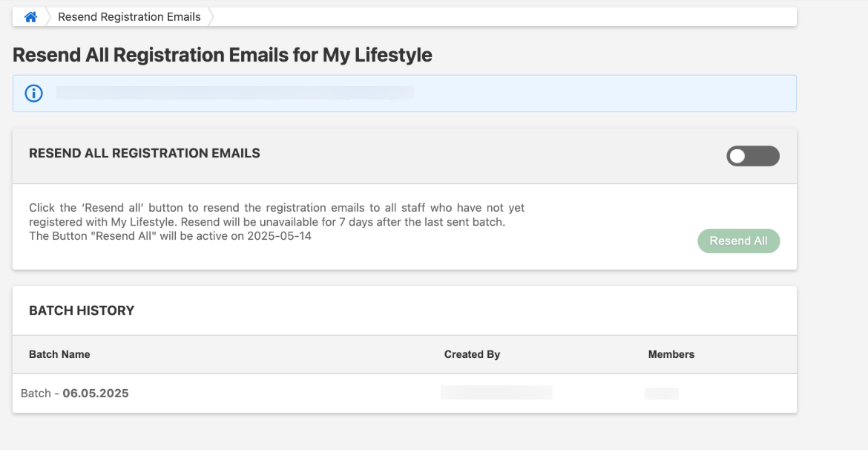The width and height of the screenshot is (868, 450).
Task: Toggle the Resend All Registration Emails switch
Action: tap(753, 156)
